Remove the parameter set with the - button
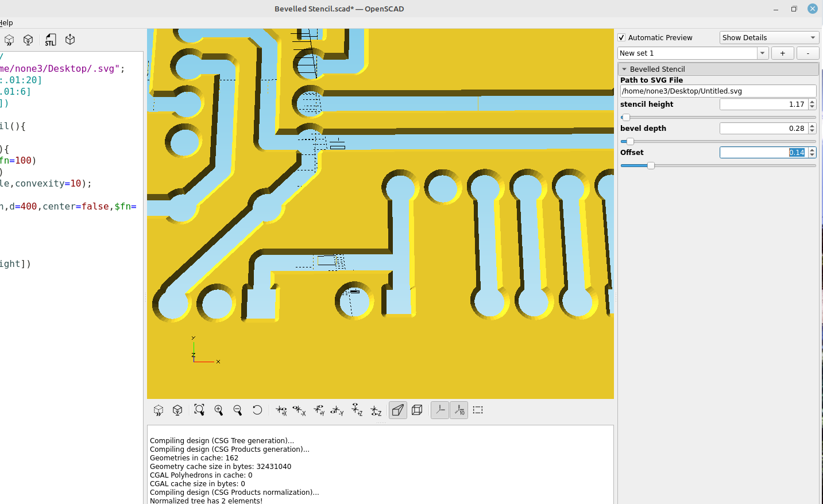This screenshot has height=504, width=823. point(807,53)
